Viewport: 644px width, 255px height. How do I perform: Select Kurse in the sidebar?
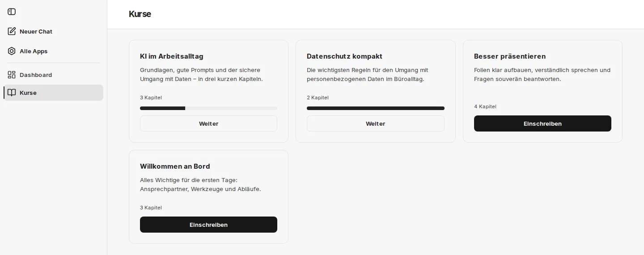[54, 93]
